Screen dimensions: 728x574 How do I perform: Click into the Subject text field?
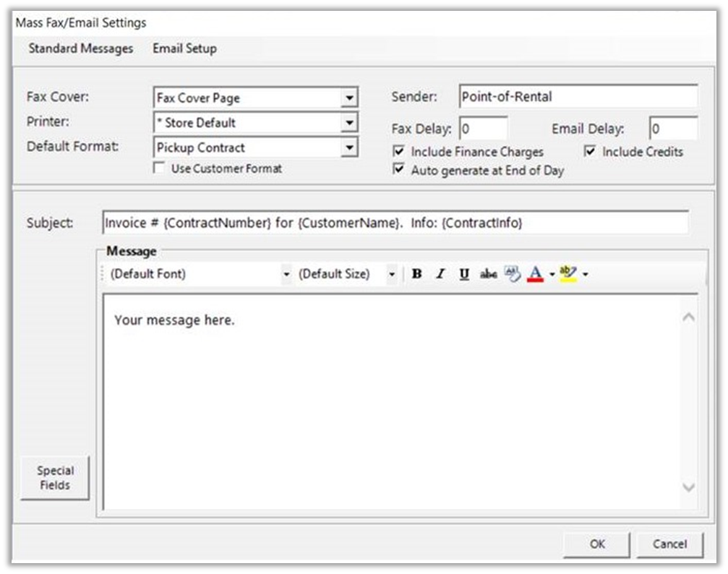[395, 223]
